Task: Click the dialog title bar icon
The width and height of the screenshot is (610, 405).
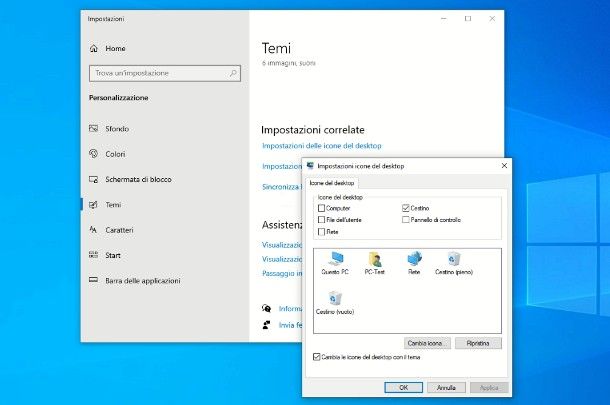Action: [x=310, y=166]
